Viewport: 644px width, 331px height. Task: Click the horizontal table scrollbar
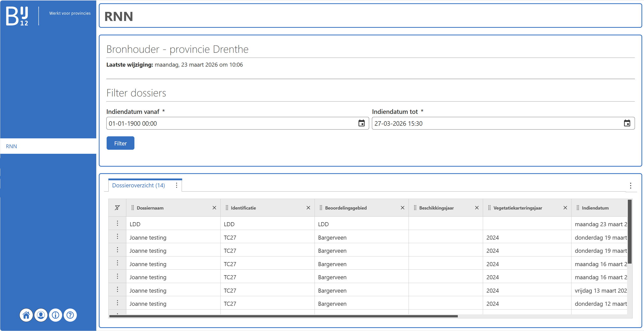pyautogui.click(x=283, y=316)
